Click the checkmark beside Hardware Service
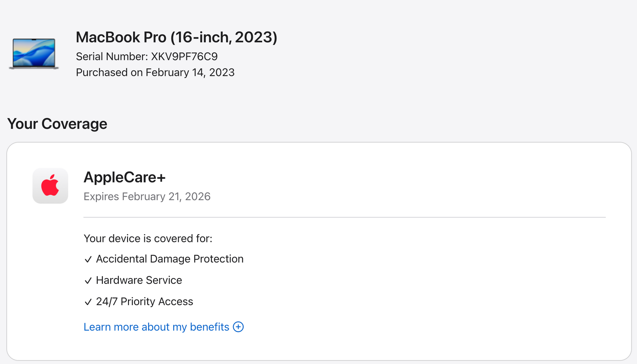Image resolution: width=637 pixels, height=364 pixels. (x=88, y=281)
